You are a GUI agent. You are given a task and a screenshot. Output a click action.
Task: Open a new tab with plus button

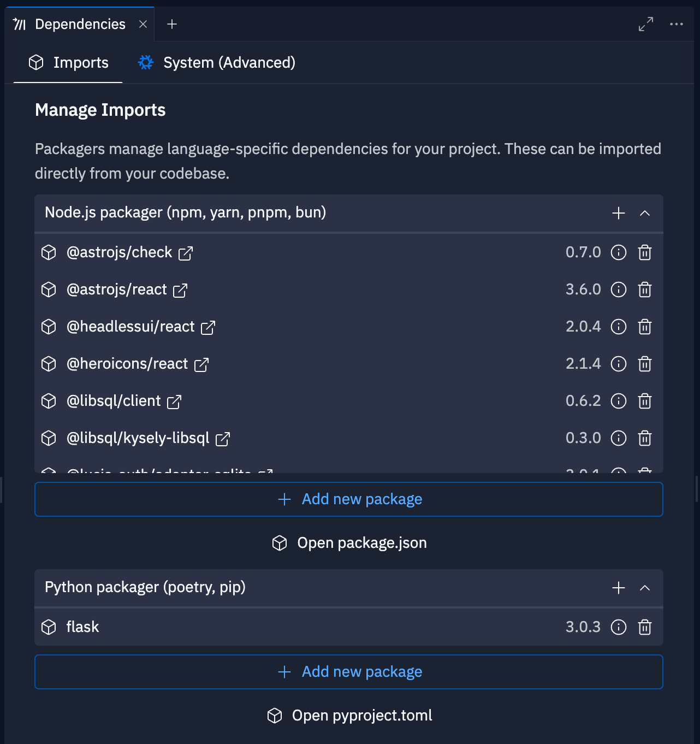tap(172, 24)
